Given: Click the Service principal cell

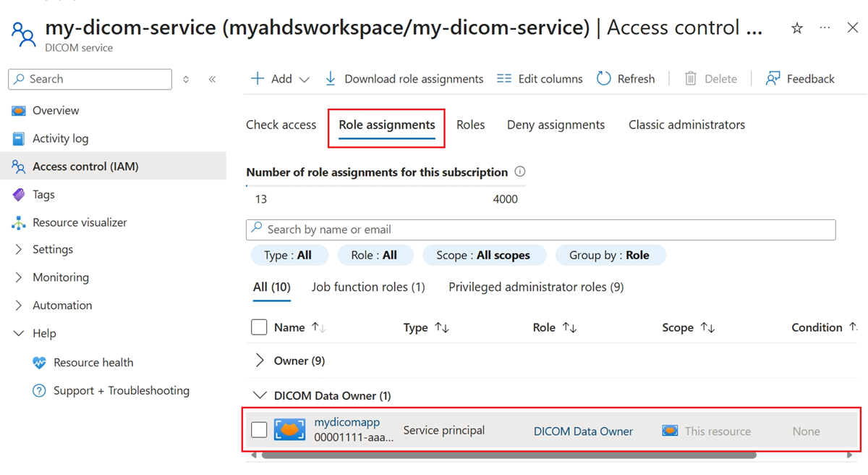Looking at the screenshot, I should [x=443, y=431].
